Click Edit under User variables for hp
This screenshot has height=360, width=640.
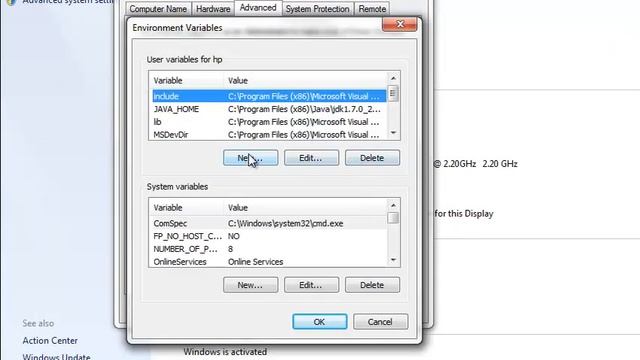311,158
